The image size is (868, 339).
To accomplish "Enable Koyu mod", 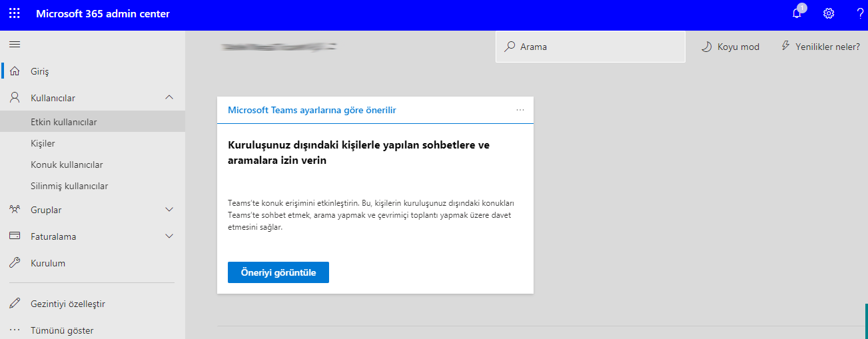I will click(x=731, y=47).
